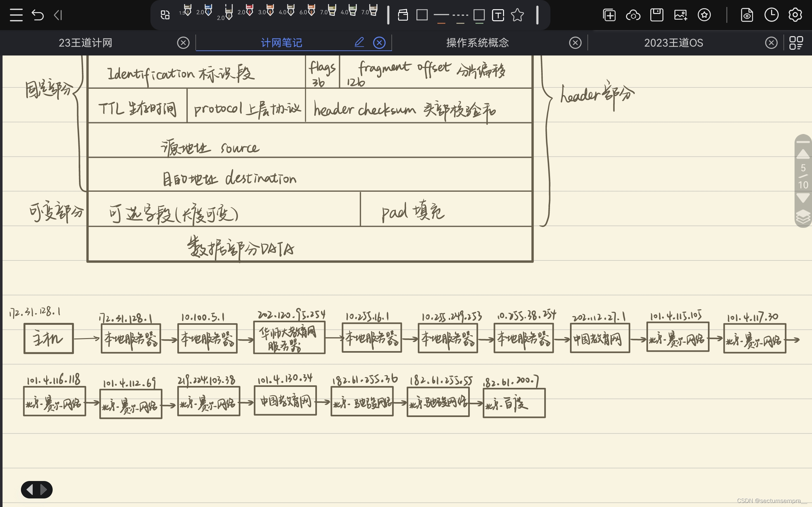Click the next-page arrow at bottom left
Image resolution: width=812 pixels, height=507 pixels.
pos(44,489)
